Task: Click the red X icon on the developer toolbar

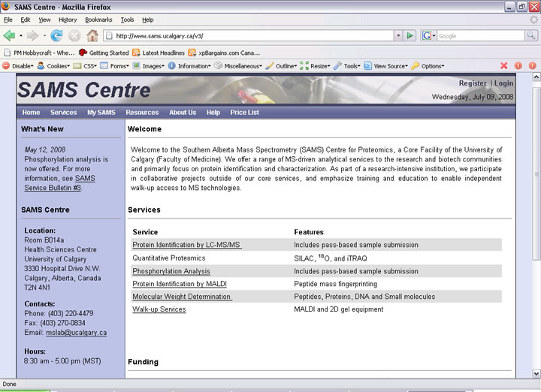Action: [x=503, y=65]
